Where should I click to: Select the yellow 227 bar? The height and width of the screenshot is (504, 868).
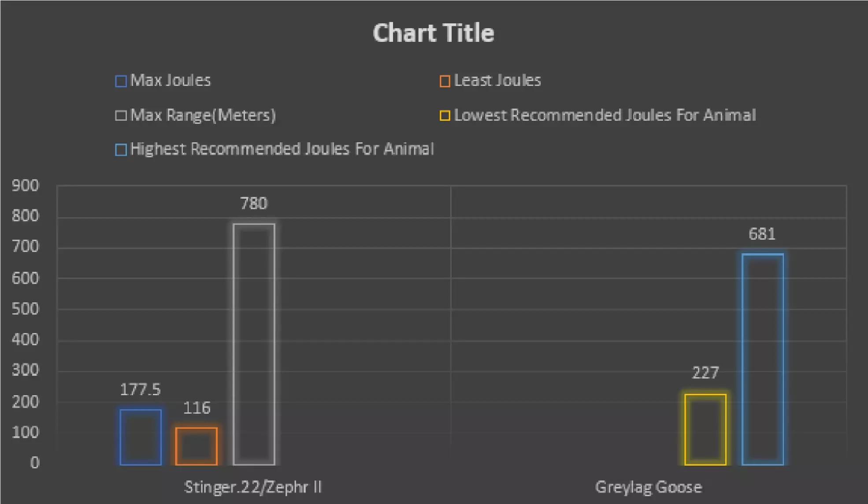click(x=705, y=430)
